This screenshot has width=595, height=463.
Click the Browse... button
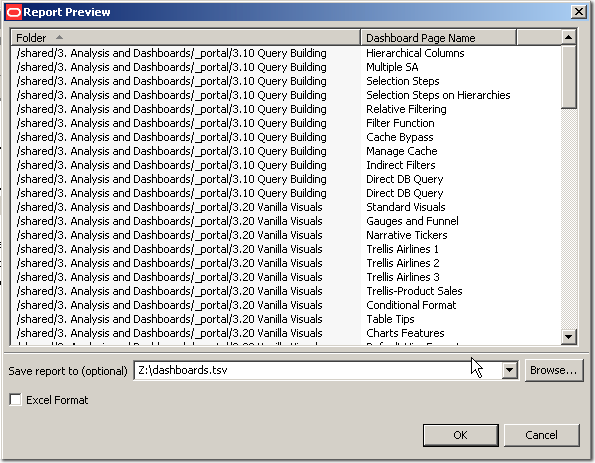(553, 370)
